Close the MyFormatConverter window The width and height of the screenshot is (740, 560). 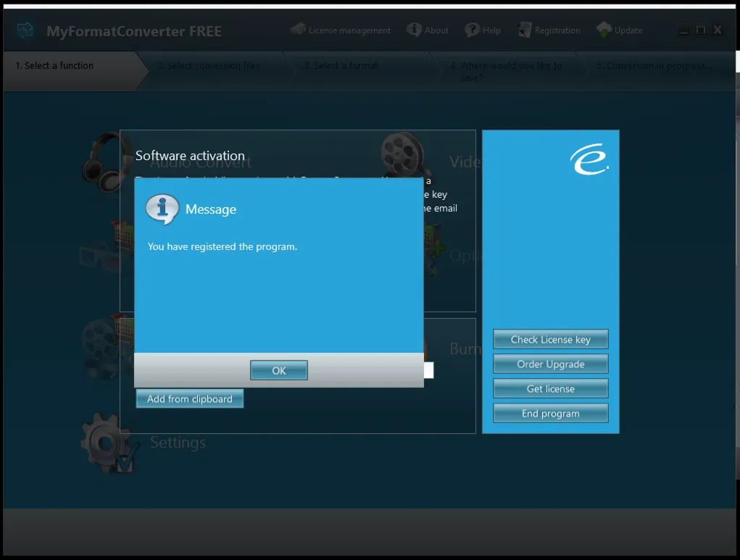pos(718,30)
